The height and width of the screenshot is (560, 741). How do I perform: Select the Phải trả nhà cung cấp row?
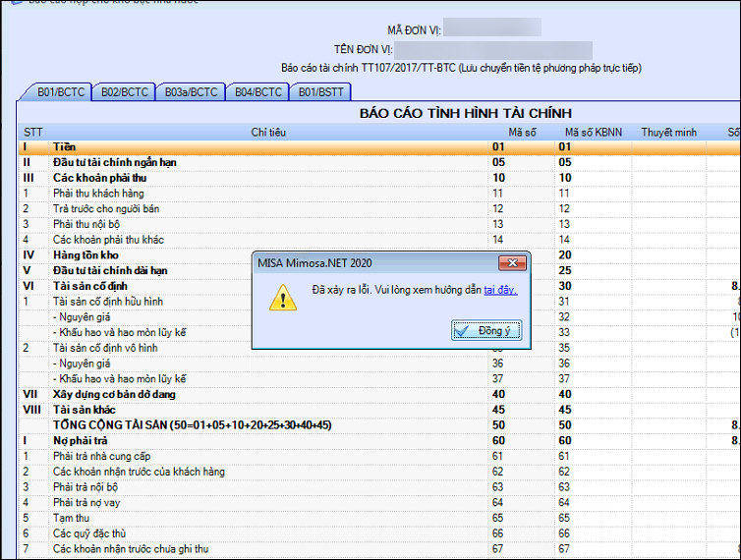265,456
